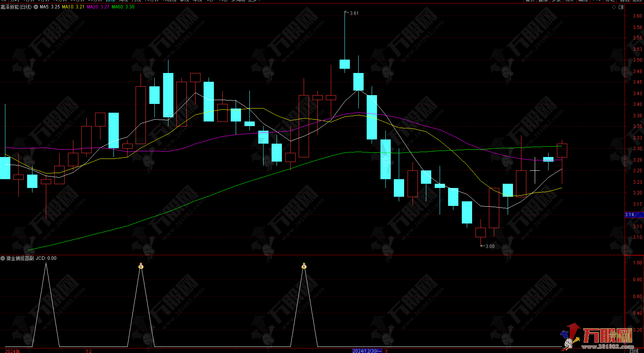Click the 3.10 price axis label
This screenshot has width=644, height=353.
pos(637,237)
